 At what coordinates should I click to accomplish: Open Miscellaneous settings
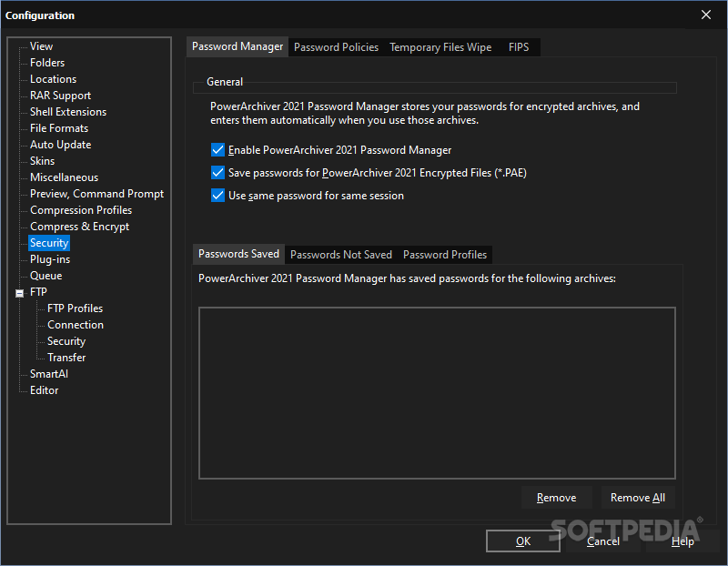pyautogui.click(x=64, y=177)
